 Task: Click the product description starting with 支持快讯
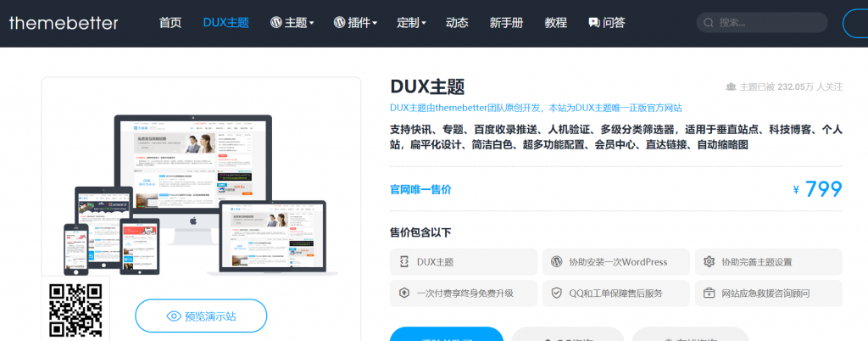click(616, 137)
